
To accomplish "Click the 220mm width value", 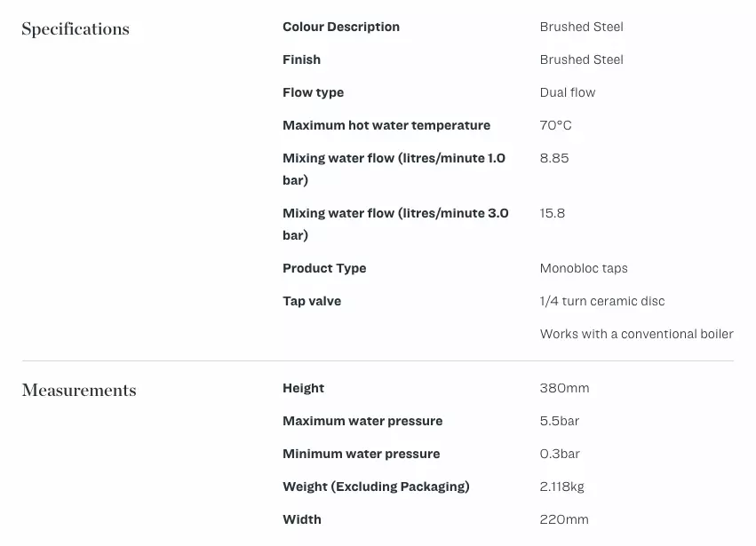I will pyautogui.click(x=564, y=519).
